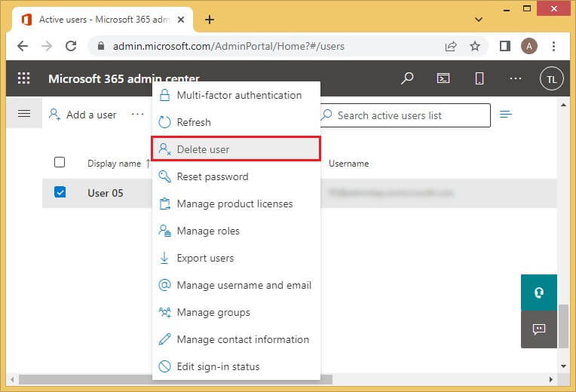The image size is (576, 392).
Task: Close the Active users browser tab
Action: pyautogui.click(x=181, y=20)
